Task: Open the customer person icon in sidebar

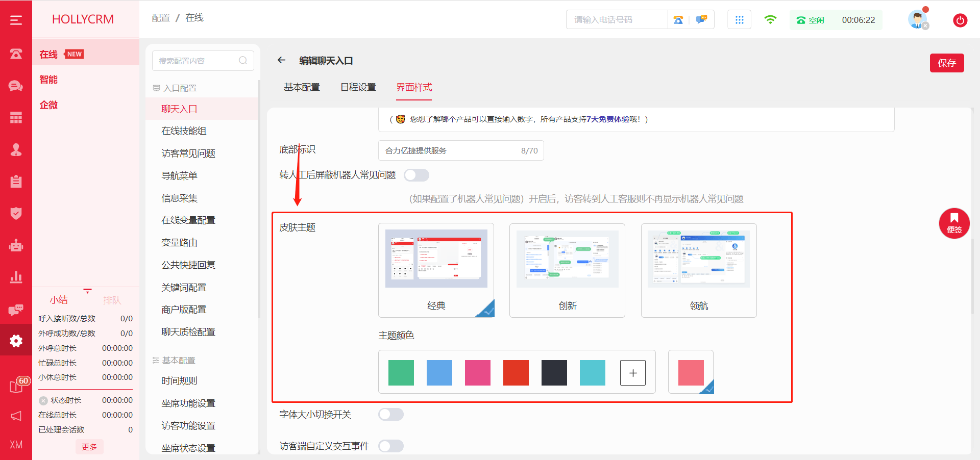Action: tap(16, 149)
